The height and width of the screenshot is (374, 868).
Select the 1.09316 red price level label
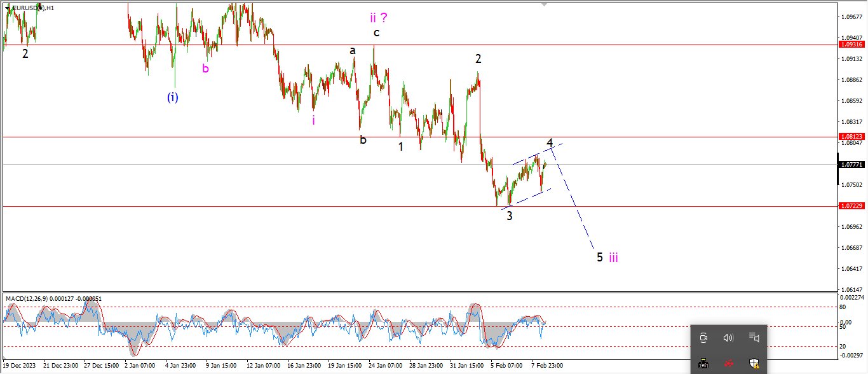(851, 45)
